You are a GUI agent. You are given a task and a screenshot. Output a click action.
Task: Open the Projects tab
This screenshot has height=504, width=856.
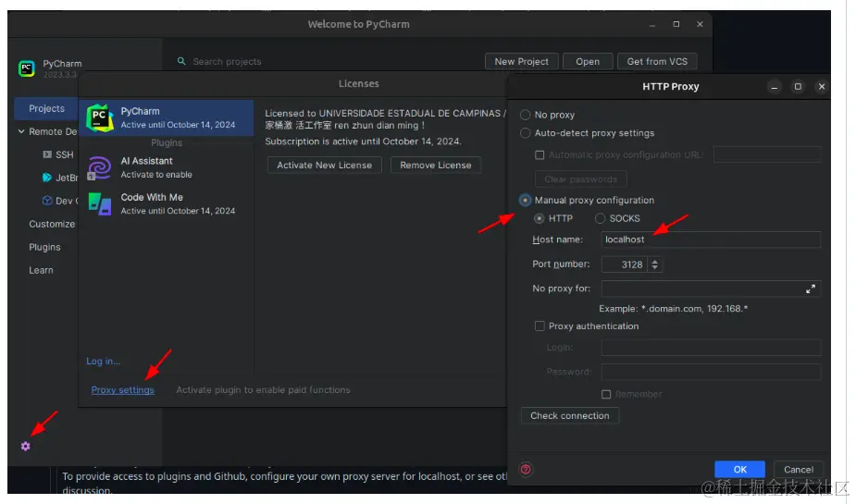[x=46, y=108]
